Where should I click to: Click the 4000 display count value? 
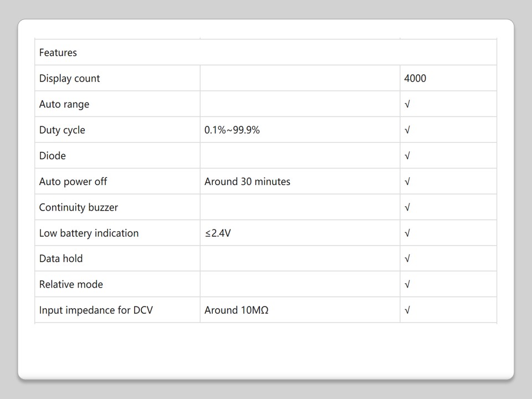(415, 78)
